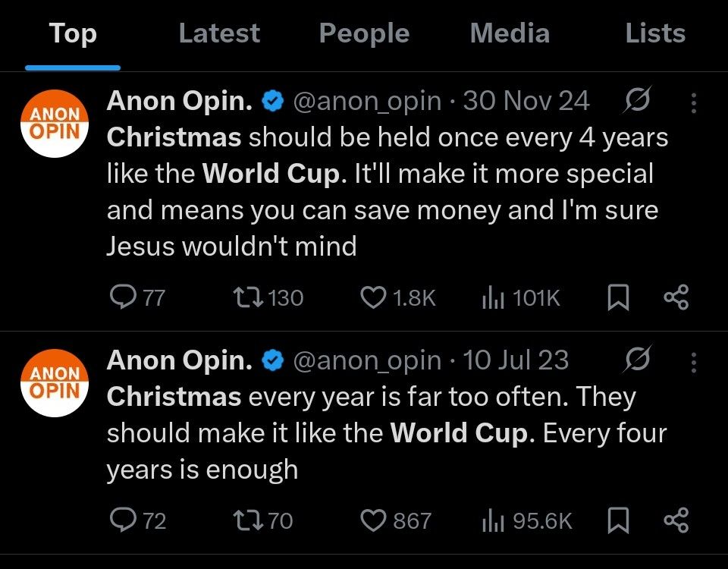The image size is (728, 569).
Task: Reply to the 30 Nov 24 tweet
Action: (123, 297)
